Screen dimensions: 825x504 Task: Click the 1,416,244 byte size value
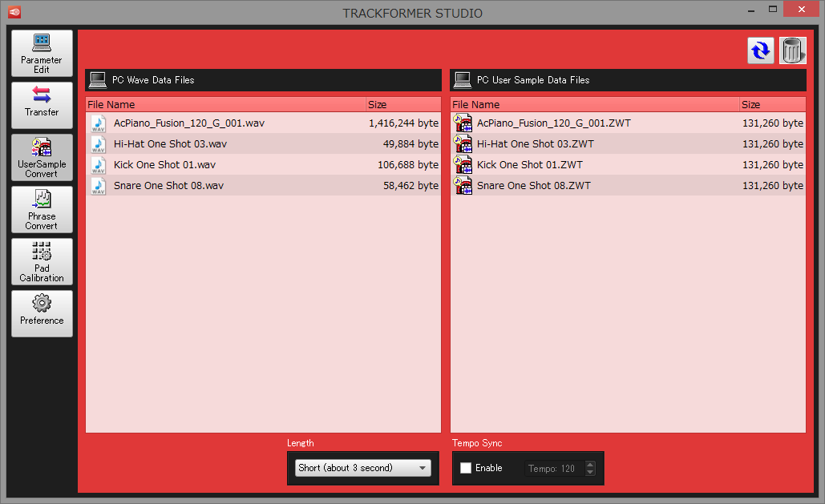(403, 123)
